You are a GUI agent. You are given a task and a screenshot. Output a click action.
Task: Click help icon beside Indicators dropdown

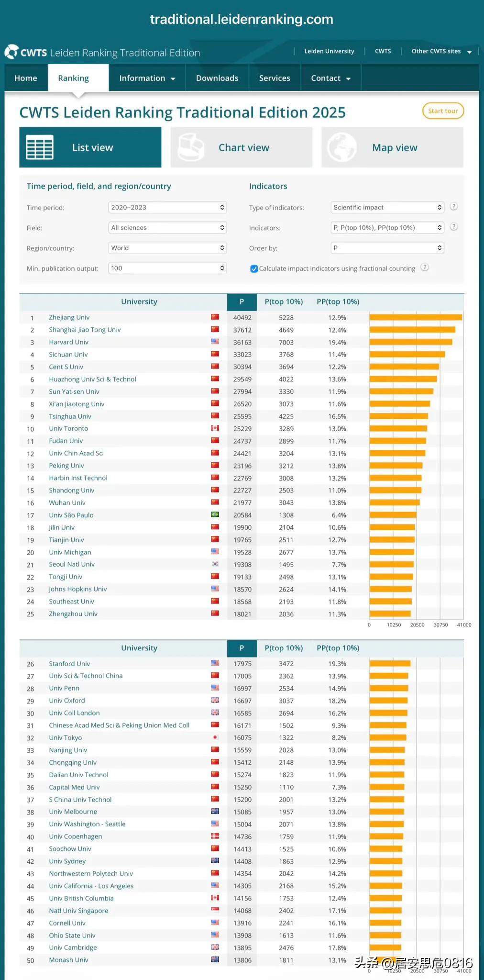454,227
